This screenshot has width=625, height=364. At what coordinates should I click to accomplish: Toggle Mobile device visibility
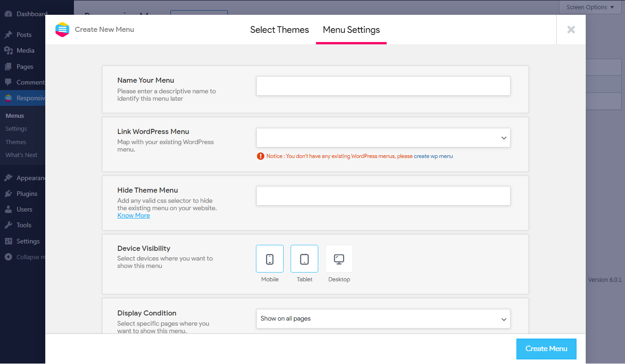tap(270, 259)
